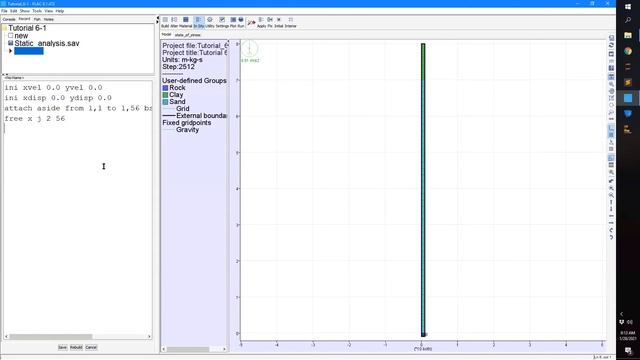Open the Show menu
The width and height of the screenshot is (640, 360).
click(x=25, y=11)
